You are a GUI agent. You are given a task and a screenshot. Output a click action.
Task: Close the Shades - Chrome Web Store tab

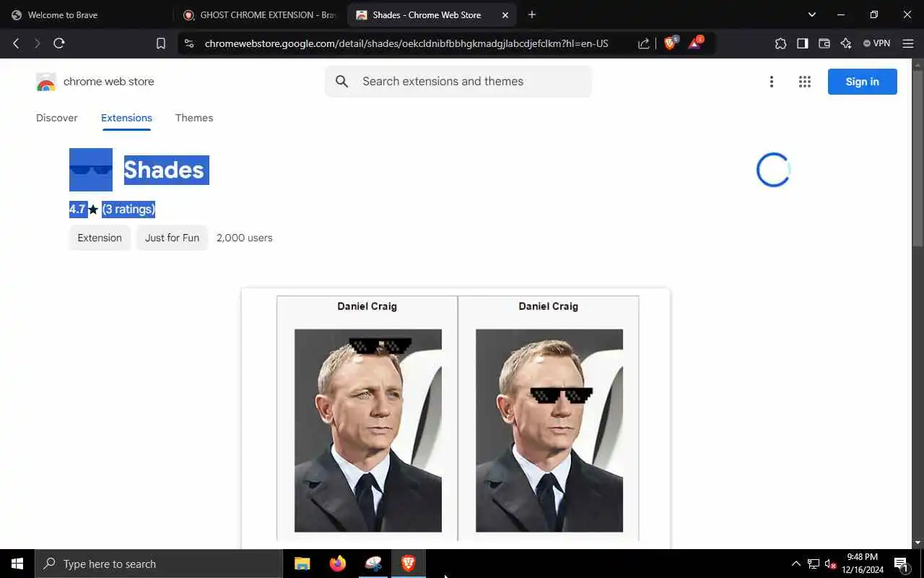(x=505, y=15)
